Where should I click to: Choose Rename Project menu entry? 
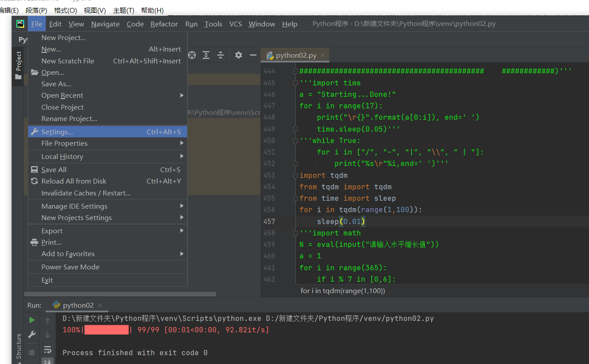[x=108, y=118]
